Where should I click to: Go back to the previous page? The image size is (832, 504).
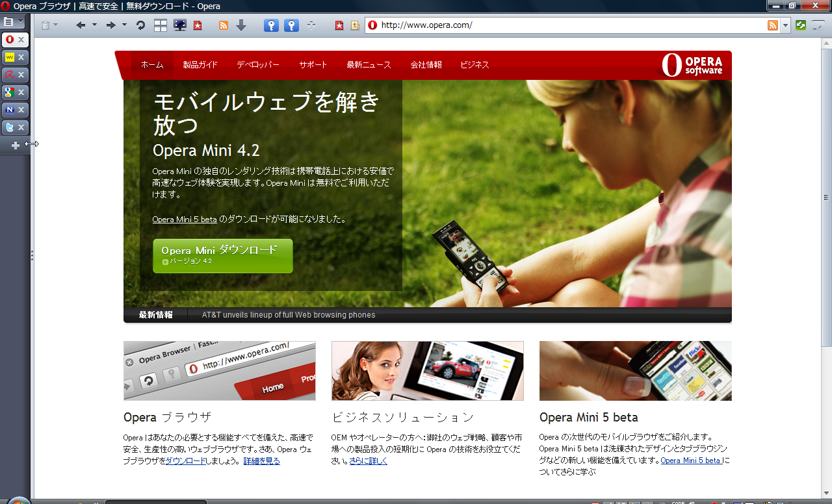[x=81, y=25]
